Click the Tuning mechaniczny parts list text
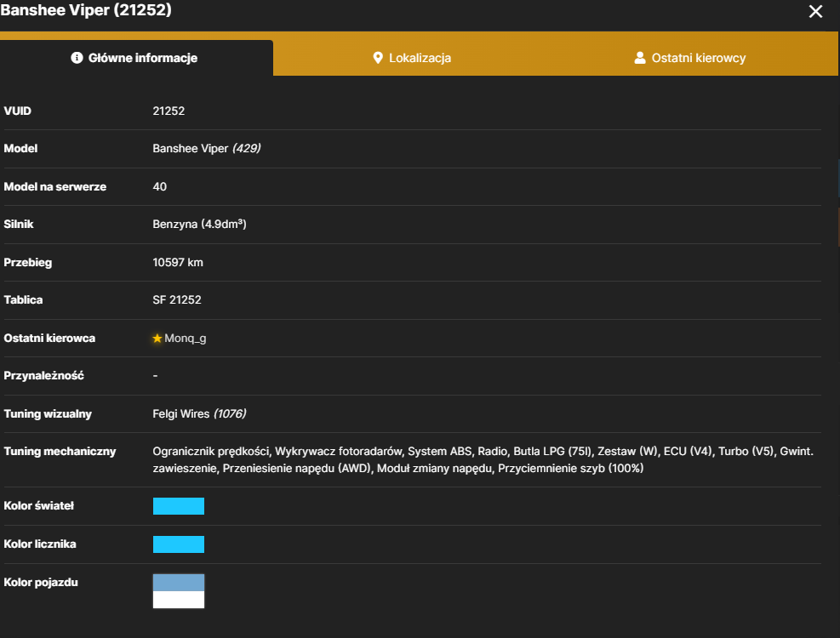 (483, 459)
